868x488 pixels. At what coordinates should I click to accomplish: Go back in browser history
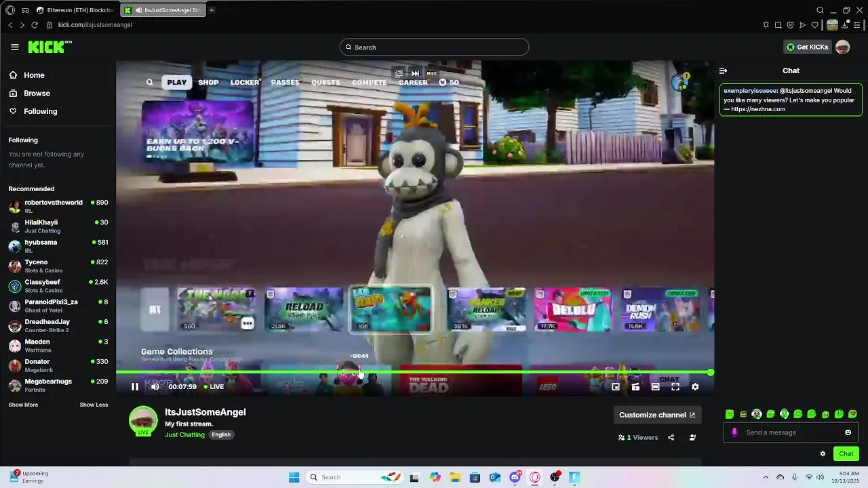coord(10,25)
